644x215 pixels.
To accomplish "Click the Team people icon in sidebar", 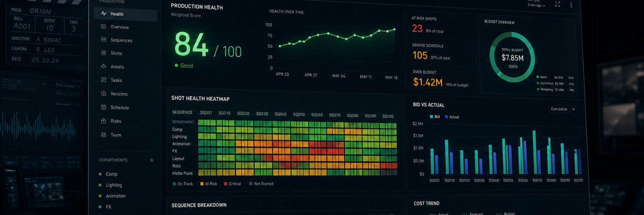I will [x=103, y=135].
